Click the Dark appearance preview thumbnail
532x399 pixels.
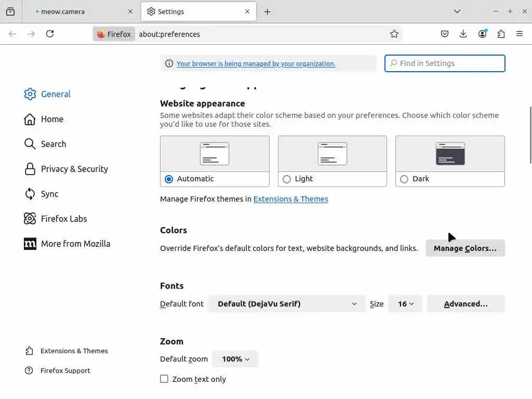(x=450, y=154)
